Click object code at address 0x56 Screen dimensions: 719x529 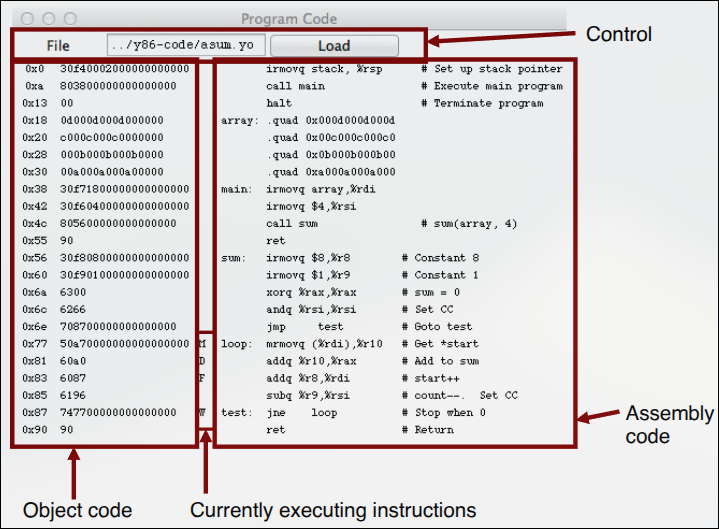click(x=106, y=258)
